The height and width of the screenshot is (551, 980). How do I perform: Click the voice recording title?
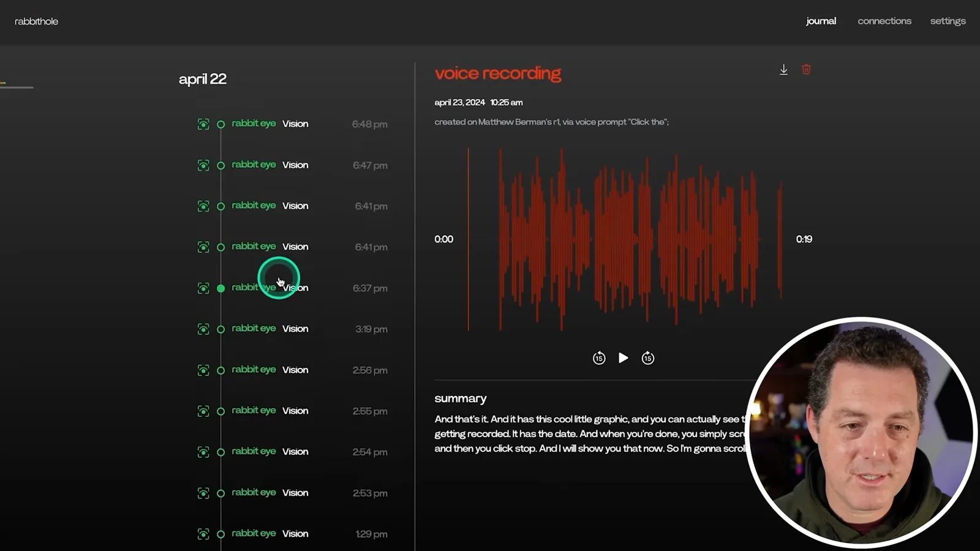498,73
